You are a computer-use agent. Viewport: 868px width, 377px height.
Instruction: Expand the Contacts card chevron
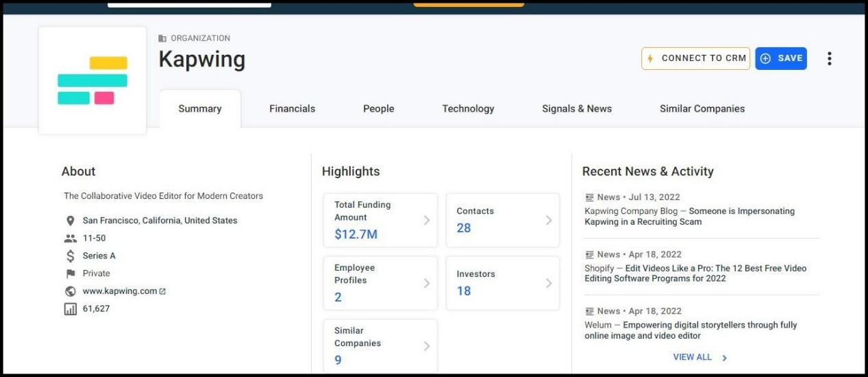[548, 220]
